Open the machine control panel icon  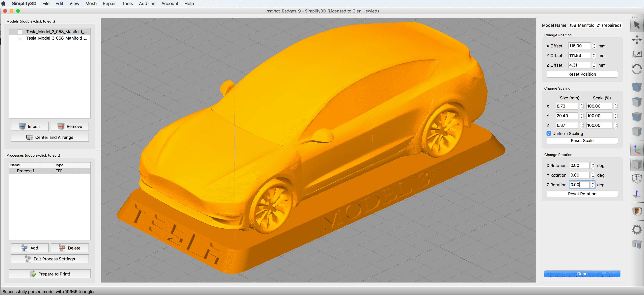pos(636,244)
